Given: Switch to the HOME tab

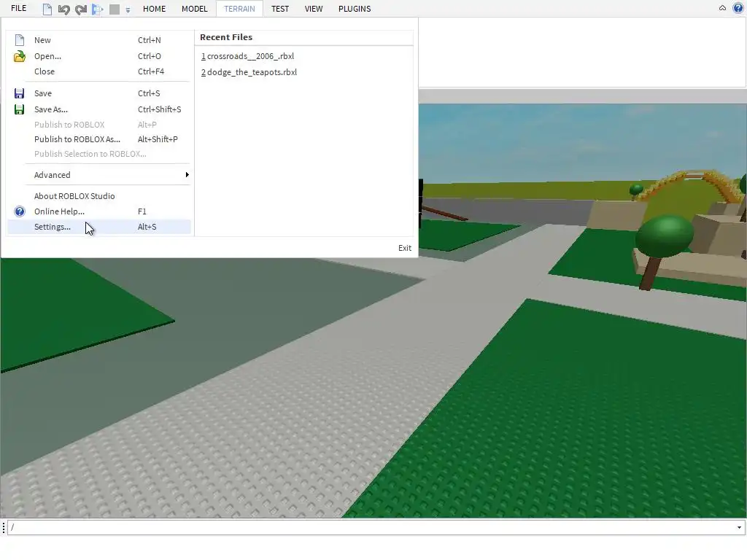Looking at the screenshot, I should click(155, 9).
